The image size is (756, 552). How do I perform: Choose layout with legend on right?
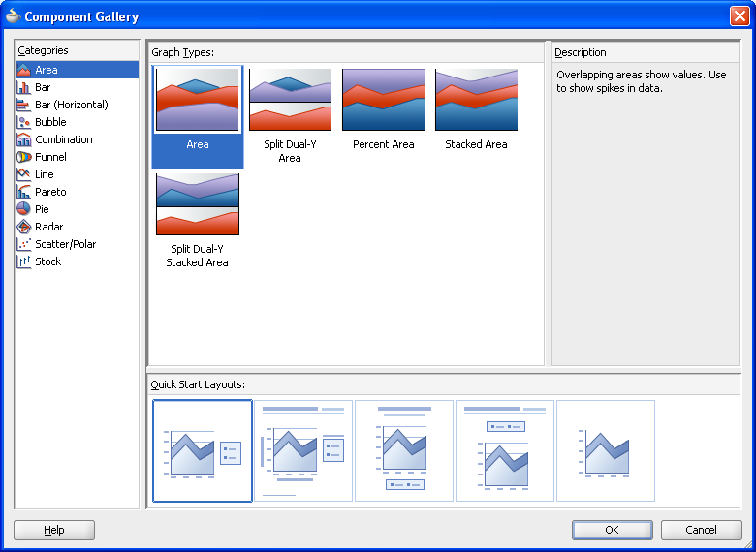(203, 451)
